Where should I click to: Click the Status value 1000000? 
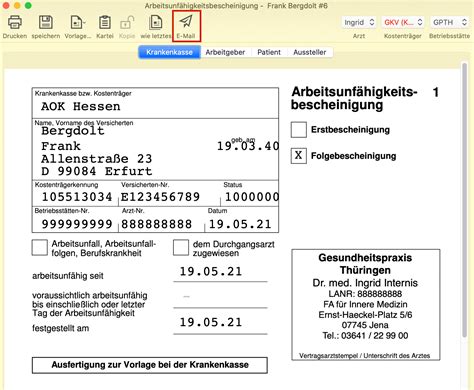click(x=252, y=197)
